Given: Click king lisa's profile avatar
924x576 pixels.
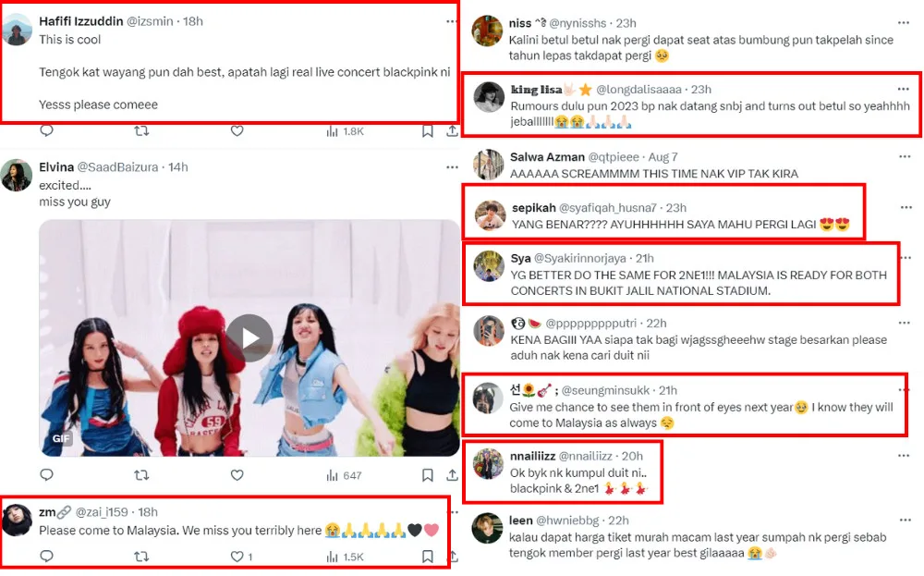Looking at the screenshot, I should click(489, 97).
